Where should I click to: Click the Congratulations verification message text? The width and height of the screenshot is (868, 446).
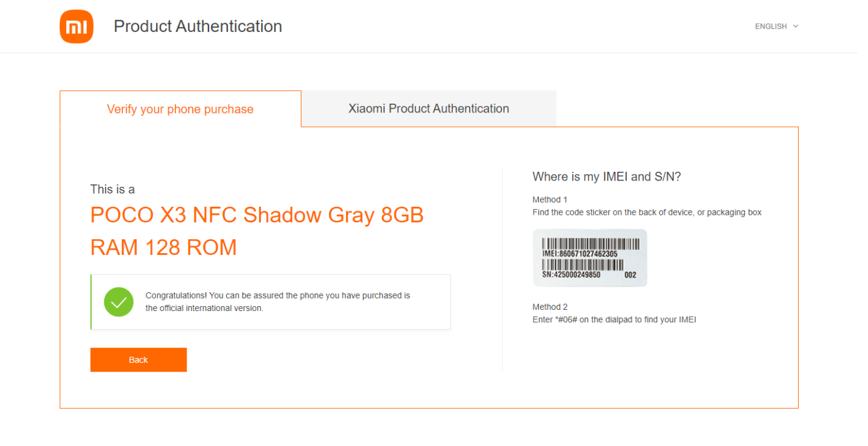[278, 302]
